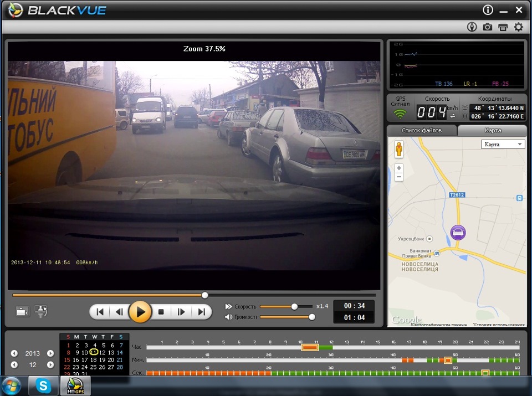Click the orange hour marker on Час timeline
Screen dimensions: 532x396
(310, 347)
